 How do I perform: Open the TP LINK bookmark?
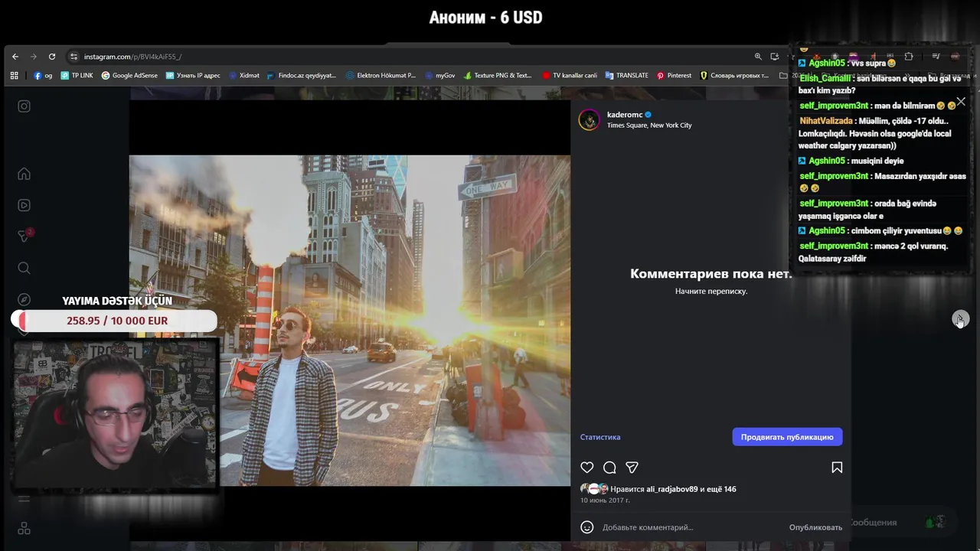[x=77, y=76]
